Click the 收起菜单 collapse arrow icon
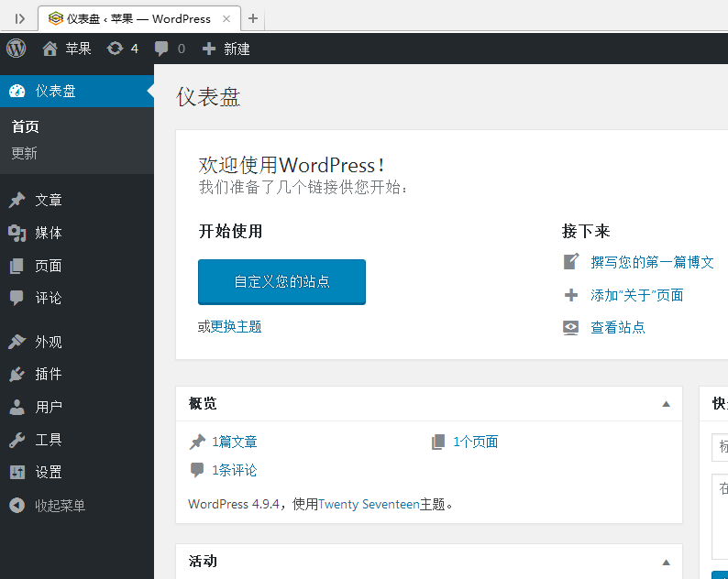The image size is (728, 579). pos(17,505)
